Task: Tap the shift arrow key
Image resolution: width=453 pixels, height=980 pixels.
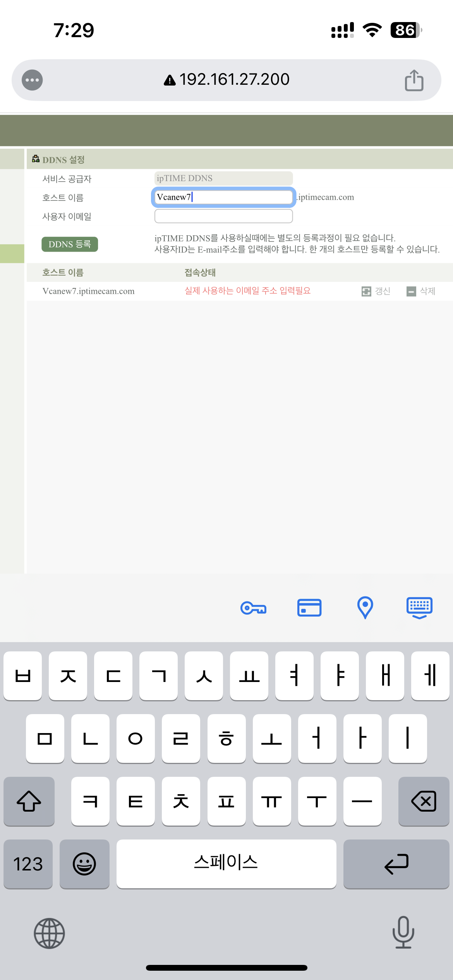Action: pos(29,801)
